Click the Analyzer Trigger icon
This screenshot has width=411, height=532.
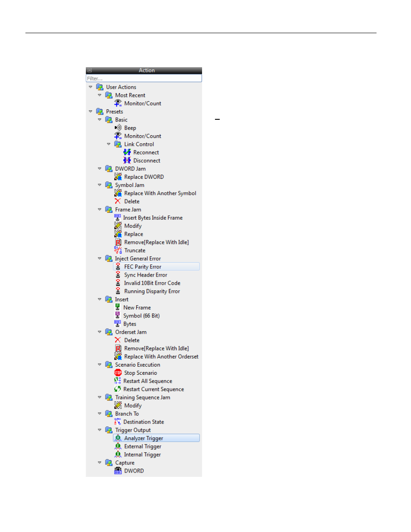coord(118,439)
